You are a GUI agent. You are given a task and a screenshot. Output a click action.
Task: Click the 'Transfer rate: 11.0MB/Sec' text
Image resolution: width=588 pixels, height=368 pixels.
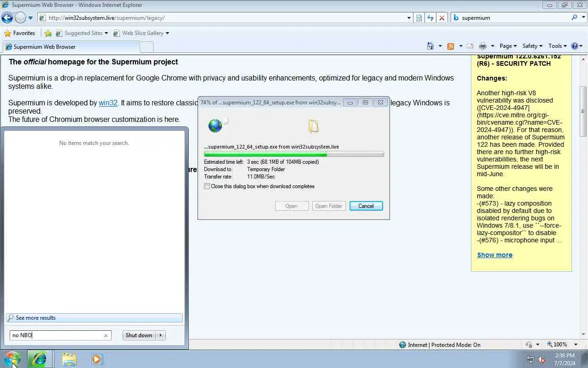(239, 177)
